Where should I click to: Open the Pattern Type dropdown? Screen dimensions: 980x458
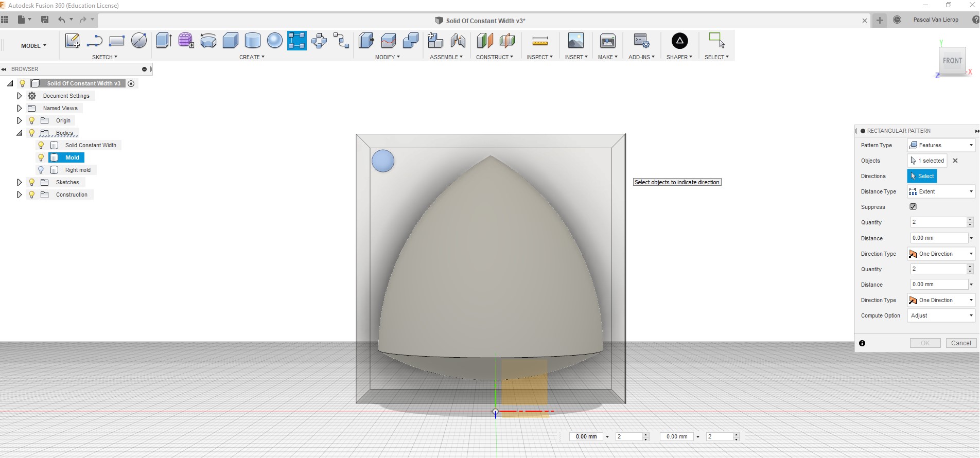(x=941, y=145)
